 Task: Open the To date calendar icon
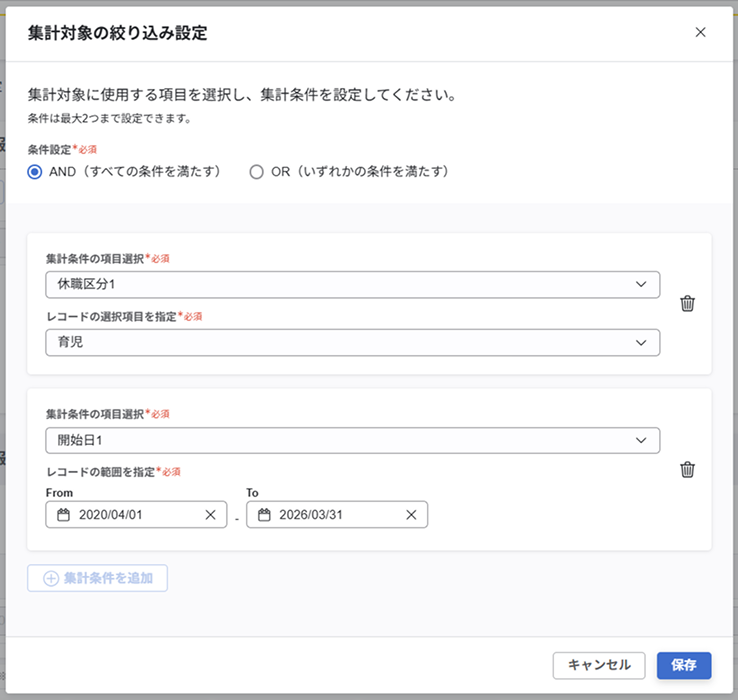coord(264,514)
